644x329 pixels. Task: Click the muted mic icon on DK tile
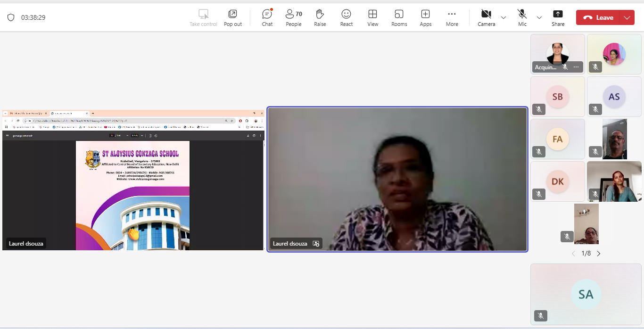tap(539, 194)
